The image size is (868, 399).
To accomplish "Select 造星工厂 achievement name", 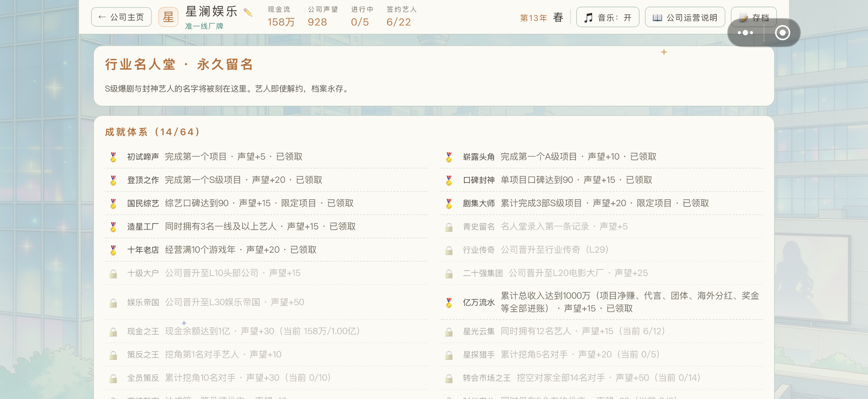I will click(143, 226).
